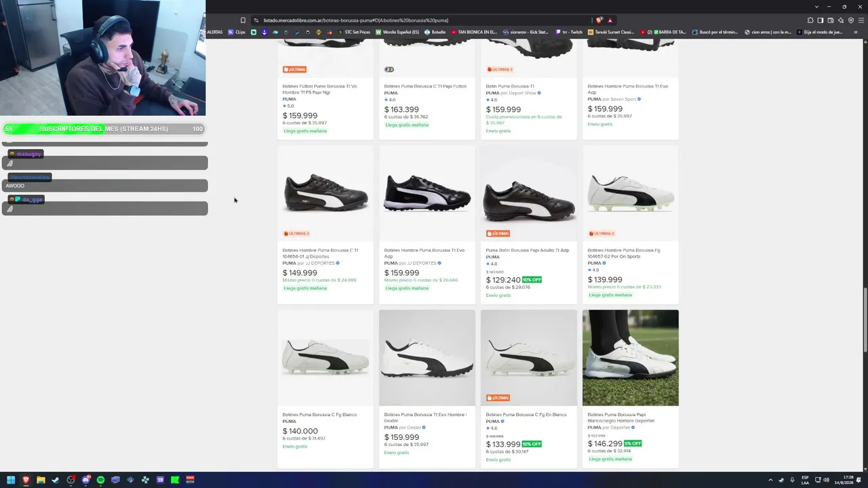Open the Boludle bookmark

click(x=435, y=32)
